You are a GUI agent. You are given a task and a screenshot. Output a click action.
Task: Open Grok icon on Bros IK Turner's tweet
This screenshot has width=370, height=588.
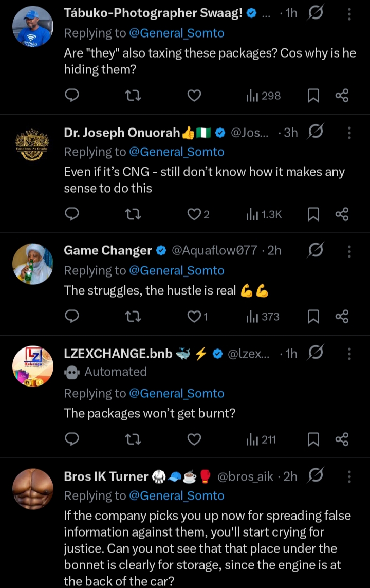315,476
